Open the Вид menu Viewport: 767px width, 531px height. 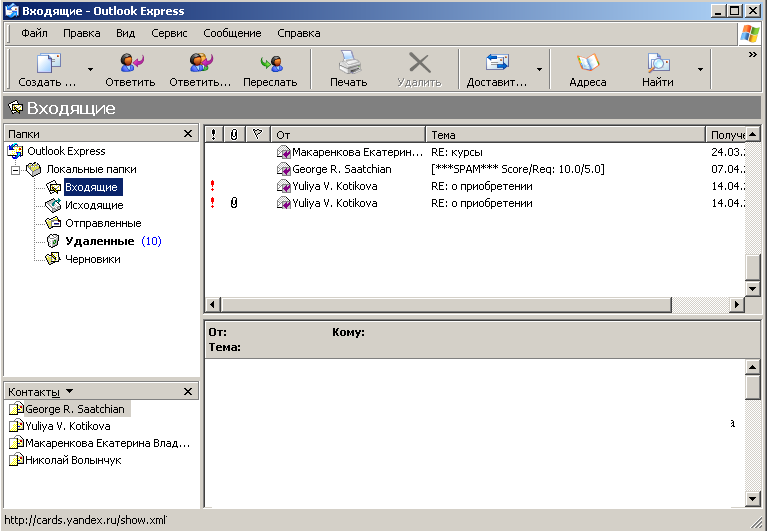[125, 33]
